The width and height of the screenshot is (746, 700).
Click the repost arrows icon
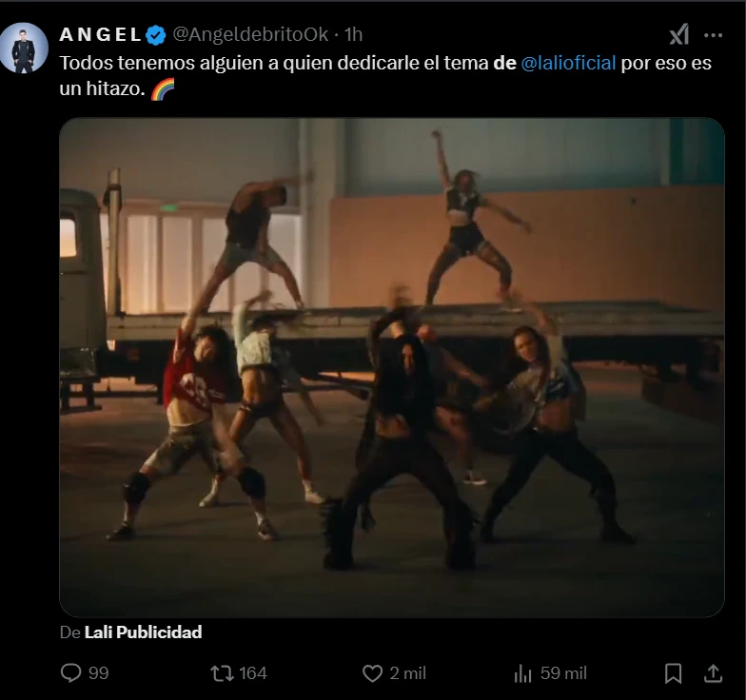222,673
